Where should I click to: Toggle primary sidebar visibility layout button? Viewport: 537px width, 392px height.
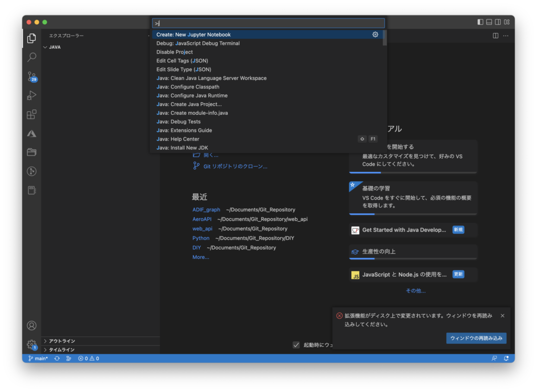pos(480,22)
